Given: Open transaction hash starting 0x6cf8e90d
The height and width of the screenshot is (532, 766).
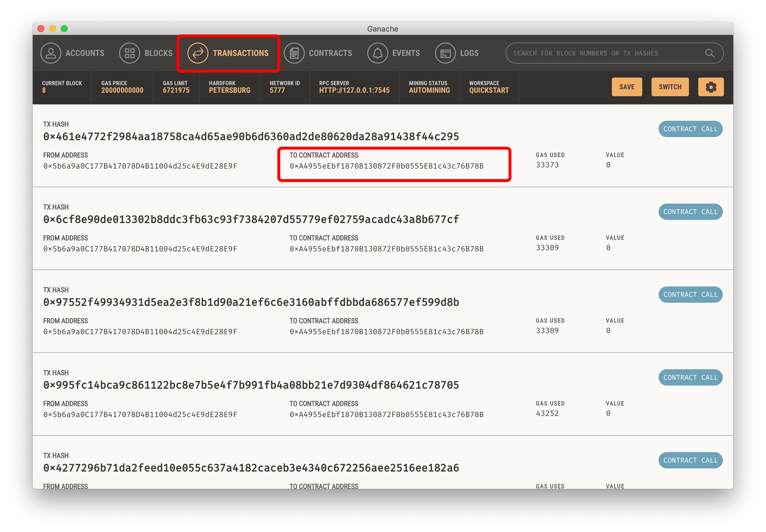Looking at the screenshot, I should coord(251,219).
